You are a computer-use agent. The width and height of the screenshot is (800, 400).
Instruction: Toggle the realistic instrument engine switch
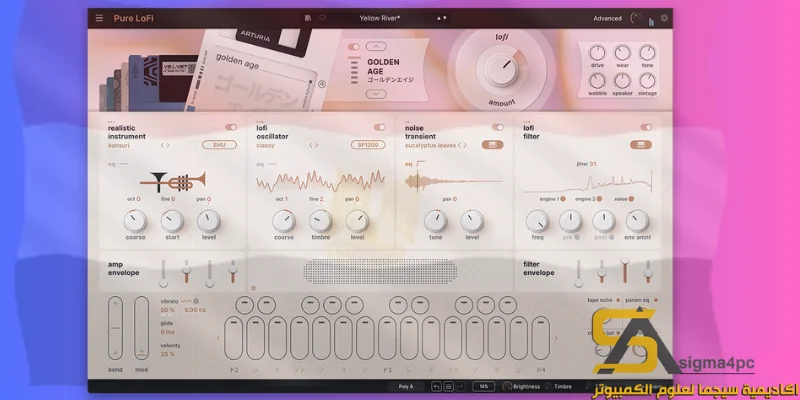[x=231, y=127]
